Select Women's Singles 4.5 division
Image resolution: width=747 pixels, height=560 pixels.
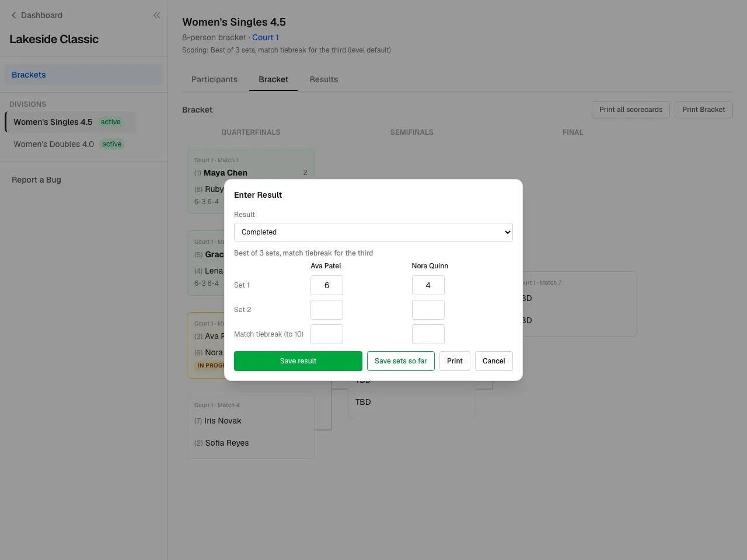coord(70,122)
